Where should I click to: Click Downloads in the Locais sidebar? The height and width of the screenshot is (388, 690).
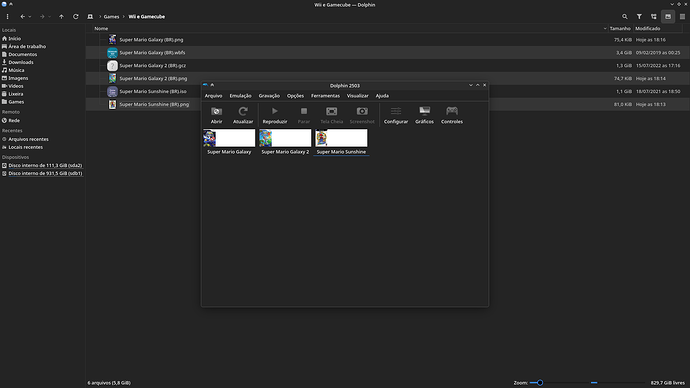click(x=21, y=62)
